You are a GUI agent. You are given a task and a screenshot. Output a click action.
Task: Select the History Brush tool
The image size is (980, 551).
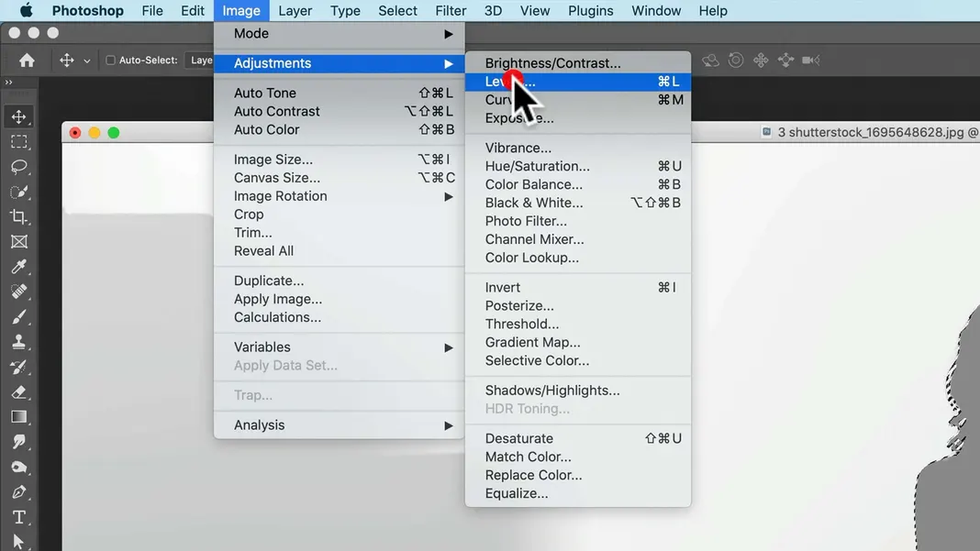18,368
